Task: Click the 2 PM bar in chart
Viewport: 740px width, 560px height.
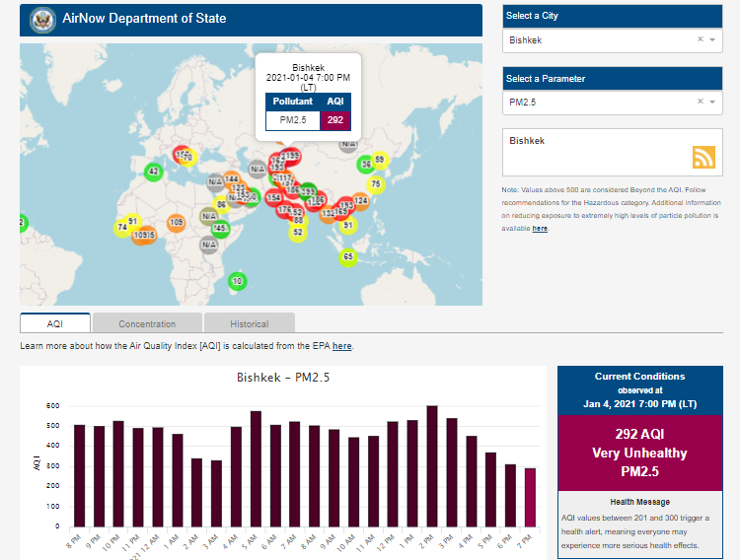Action: [432, 465]
